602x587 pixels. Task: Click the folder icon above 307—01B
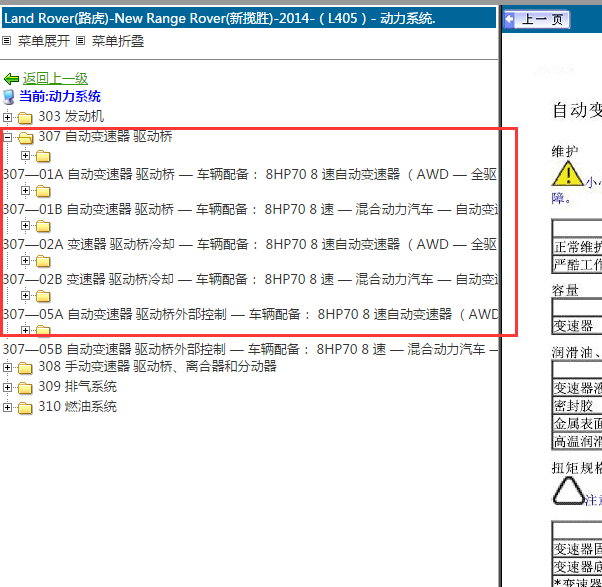click(43, 191)
